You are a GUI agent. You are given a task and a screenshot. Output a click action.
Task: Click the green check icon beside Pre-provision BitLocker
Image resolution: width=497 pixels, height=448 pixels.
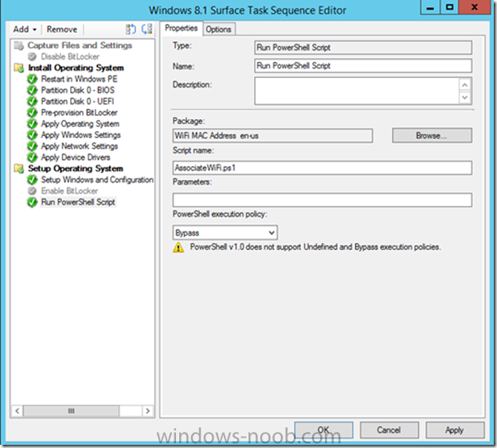pos(32,113)
